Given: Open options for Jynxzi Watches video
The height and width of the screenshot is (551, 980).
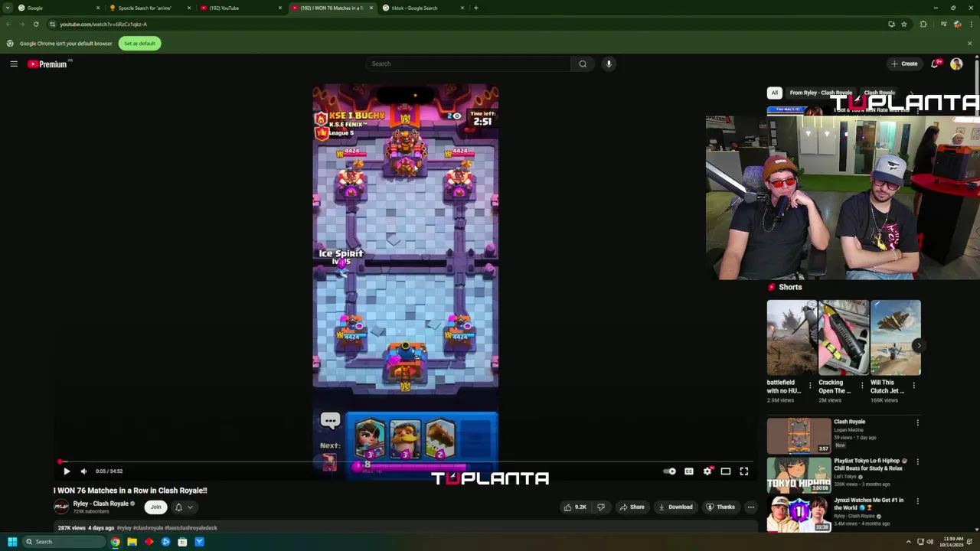Looking at the screenshot, I should tap(917, 501).
